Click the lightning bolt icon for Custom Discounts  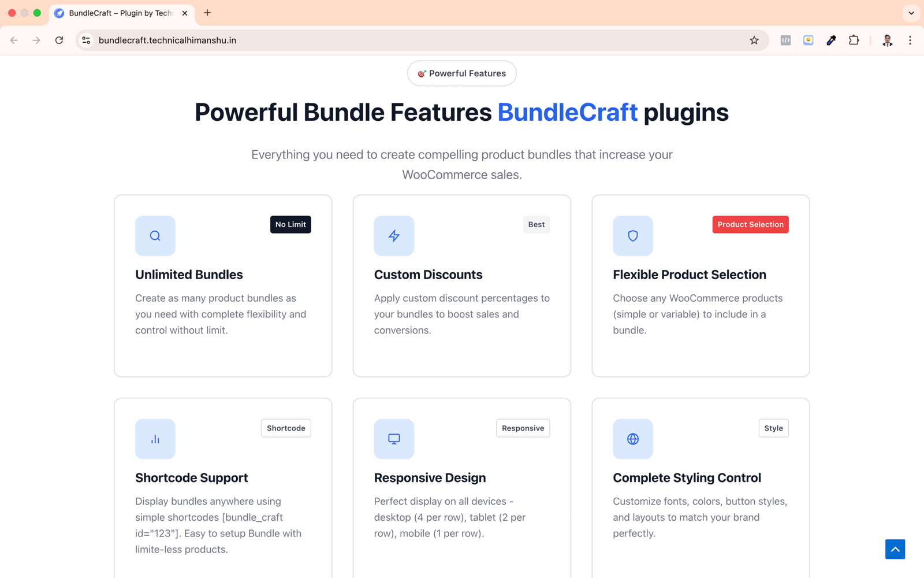click(x=394, y=236)
